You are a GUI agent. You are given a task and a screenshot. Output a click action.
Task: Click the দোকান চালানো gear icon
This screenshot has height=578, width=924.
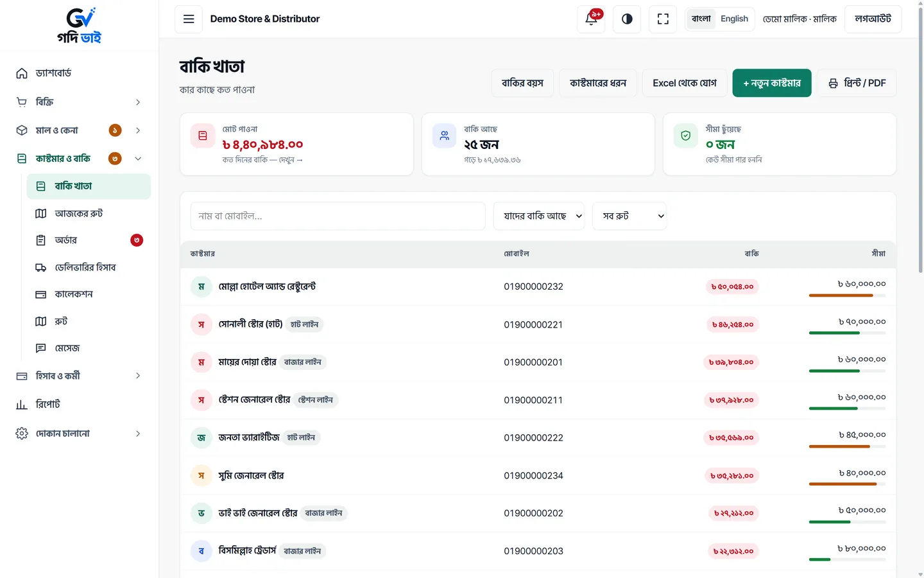[22, 433]
